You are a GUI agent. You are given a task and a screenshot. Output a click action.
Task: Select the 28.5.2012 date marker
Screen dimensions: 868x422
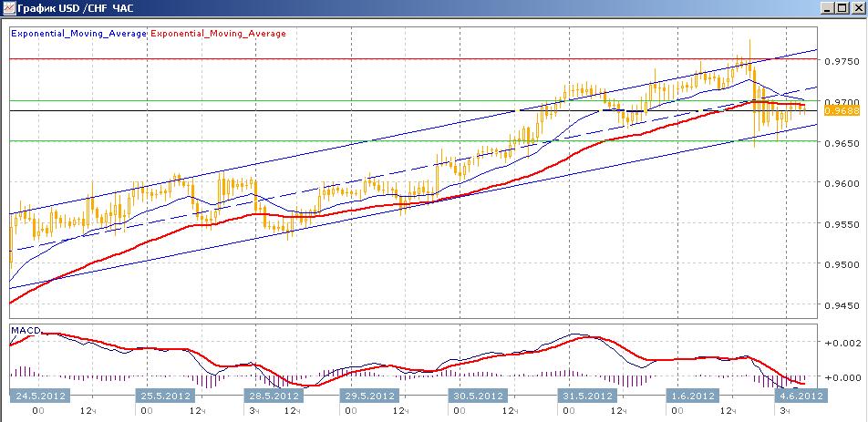[x=274, y=396]
